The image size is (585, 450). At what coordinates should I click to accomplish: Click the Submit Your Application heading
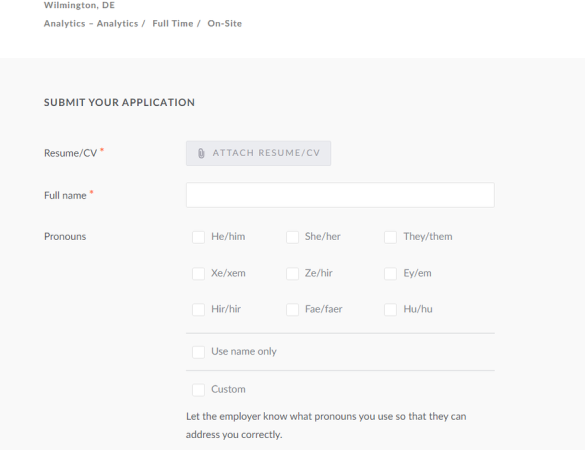tap(119, 103)
